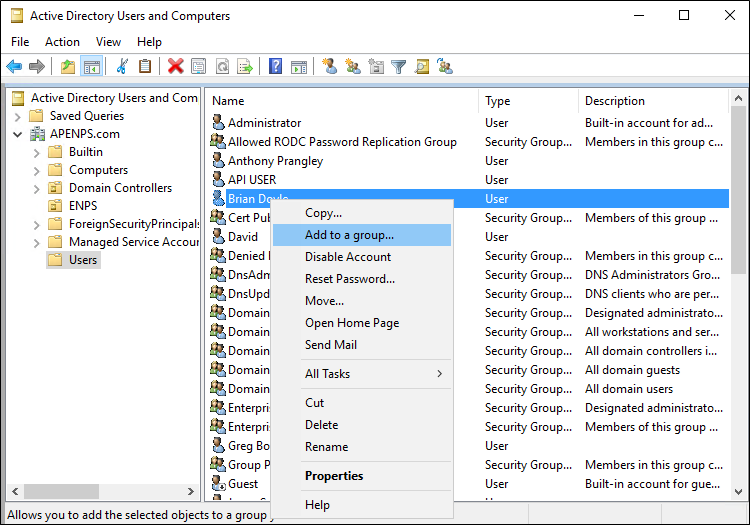Select Send Mail in the context menu
The height and width of the screenshot is (525, 750).
362,345
